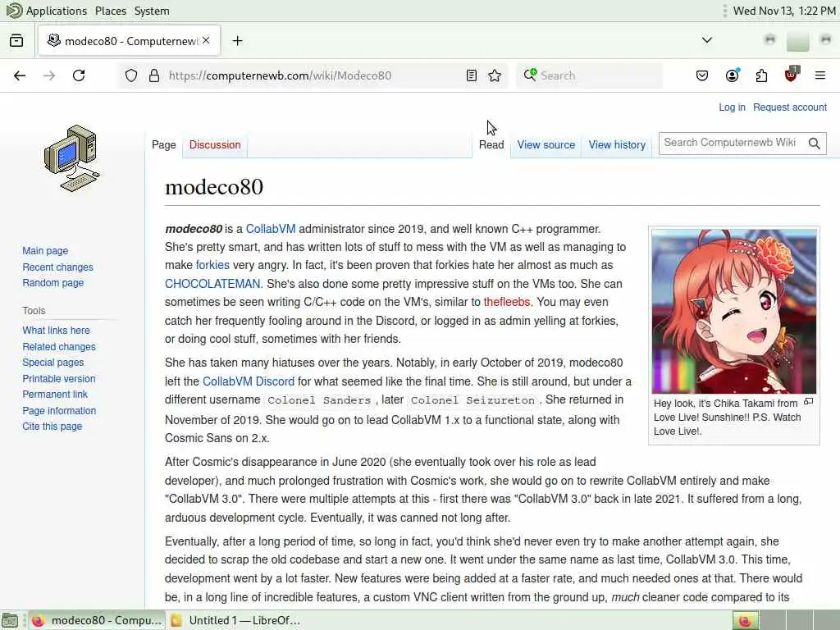Open Page information link
The height and width of the screenshot is (630, 840).
[59, 410]
